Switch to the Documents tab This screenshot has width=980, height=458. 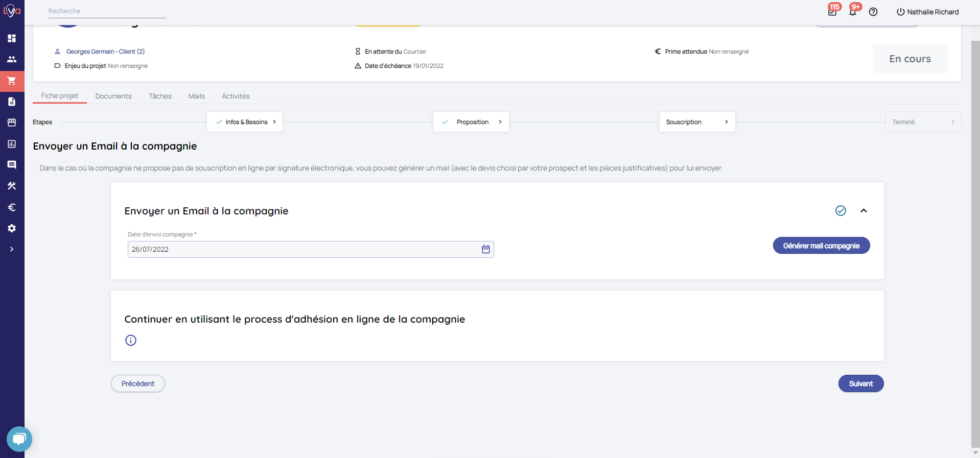pyautogui.click(x=113, y=96)
